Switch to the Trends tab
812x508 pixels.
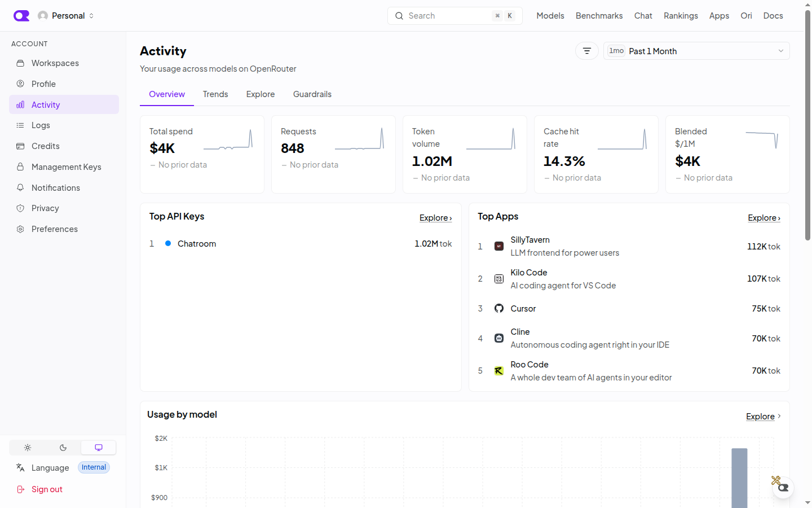[215, 94]
